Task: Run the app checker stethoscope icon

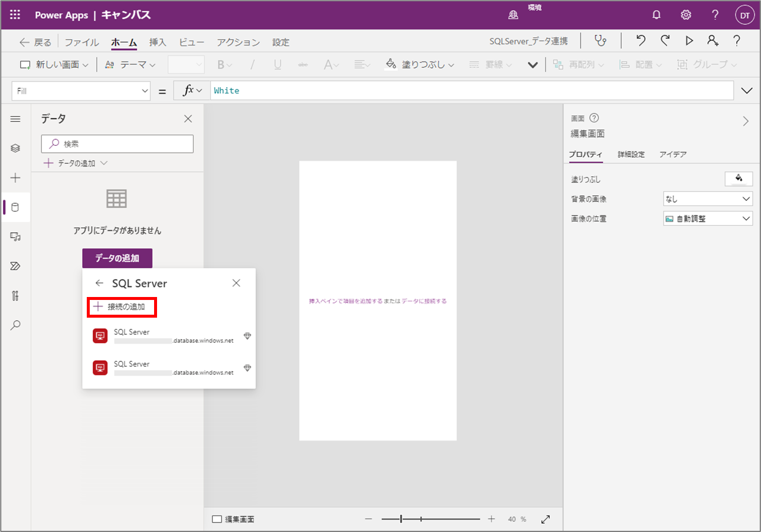Action: pos(600,41)
